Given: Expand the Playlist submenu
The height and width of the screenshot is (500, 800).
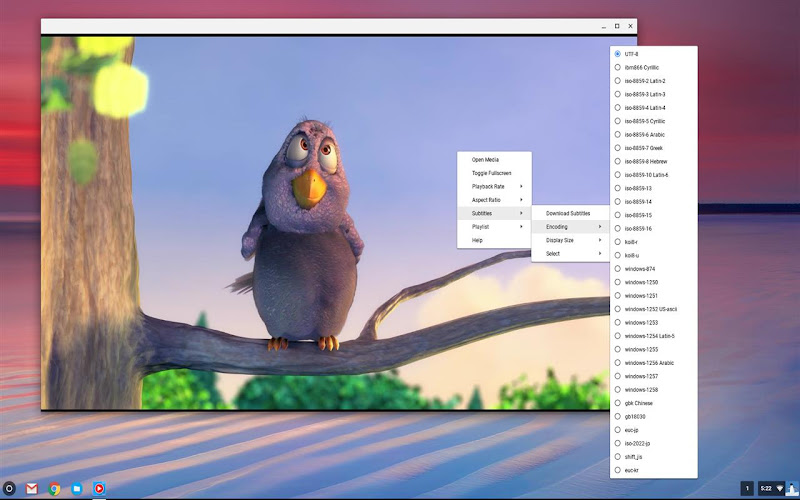Looking at the screenshot, I should [494, 227].
